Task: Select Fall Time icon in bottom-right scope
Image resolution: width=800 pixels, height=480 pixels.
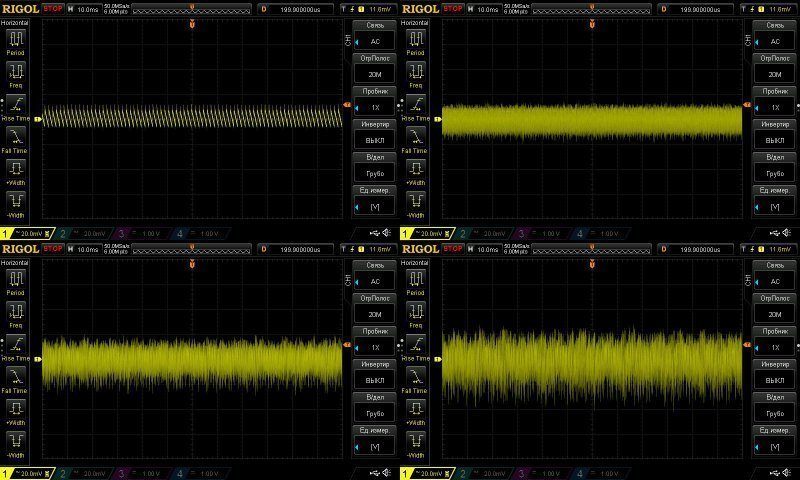Action: point(416,377)
